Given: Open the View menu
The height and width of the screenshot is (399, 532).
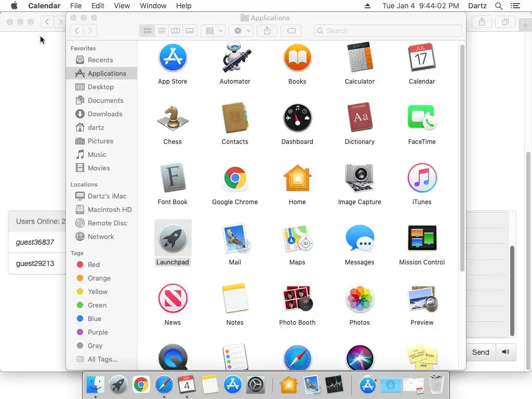Looking at the screenshot, I should (122, 6).
